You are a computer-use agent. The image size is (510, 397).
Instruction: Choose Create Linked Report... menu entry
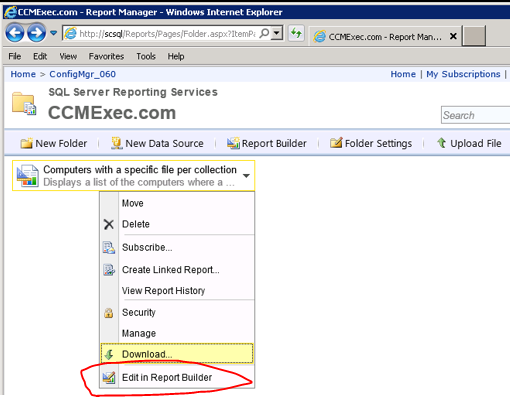tap(171, 270)
